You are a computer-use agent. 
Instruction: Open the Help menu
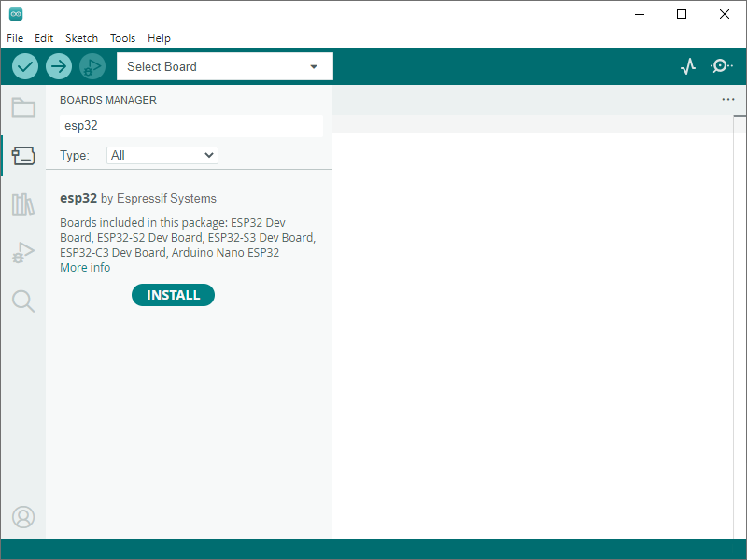(159, 38)
